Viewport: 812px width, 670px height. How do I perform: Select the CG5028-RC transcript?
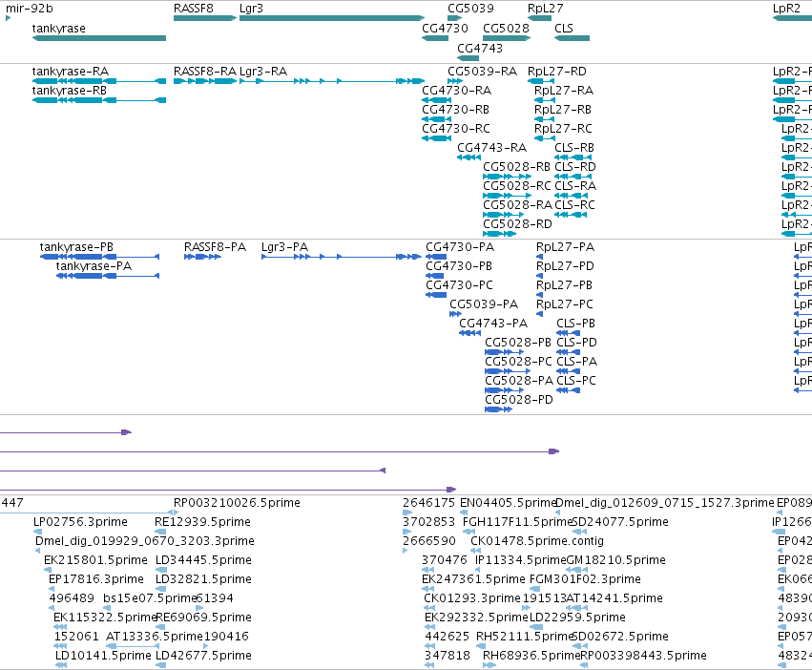[x=507, y=196]
